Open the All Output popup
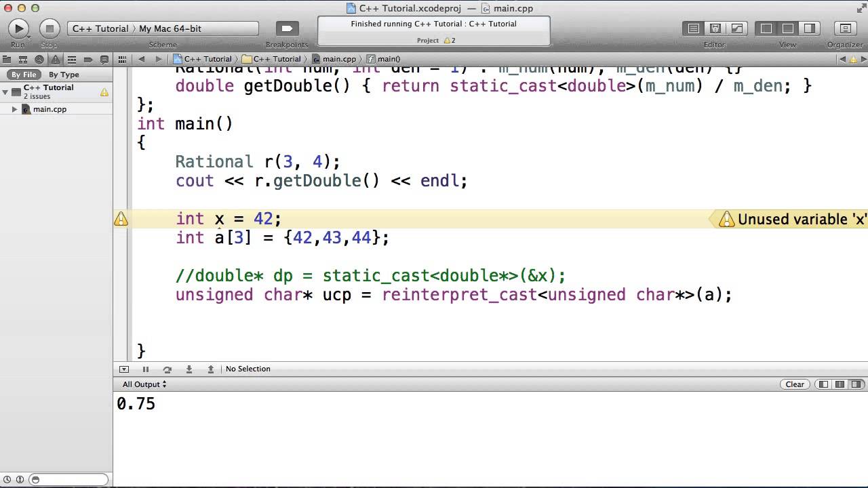 tap(144, 384)
